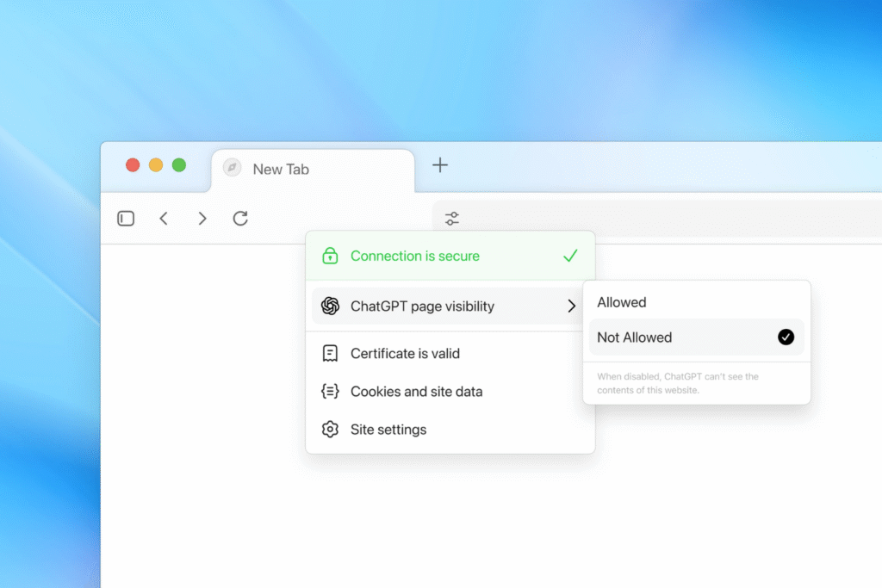This screenshot has height=588, width=882.
Task: Click the ChatGPT logo icon
Action: [x=330, y=306]
